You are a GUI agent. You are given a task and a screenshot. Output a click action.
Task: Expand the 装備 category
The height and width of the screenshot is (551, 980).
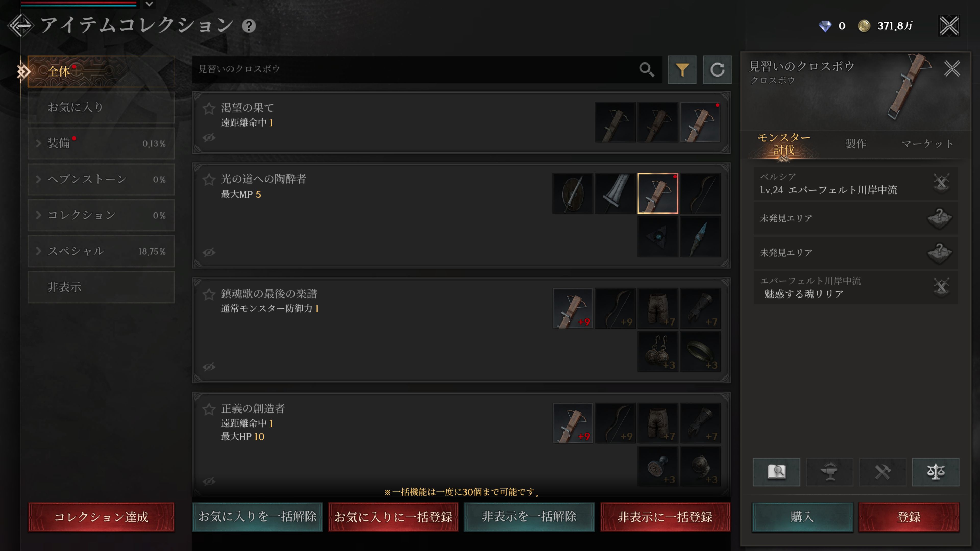(x=101, y=143)
